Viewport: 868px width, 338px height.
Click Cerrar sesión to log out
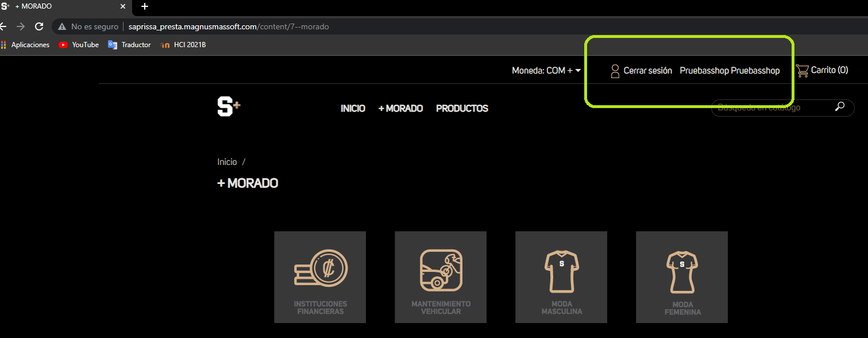coord(647,70)
